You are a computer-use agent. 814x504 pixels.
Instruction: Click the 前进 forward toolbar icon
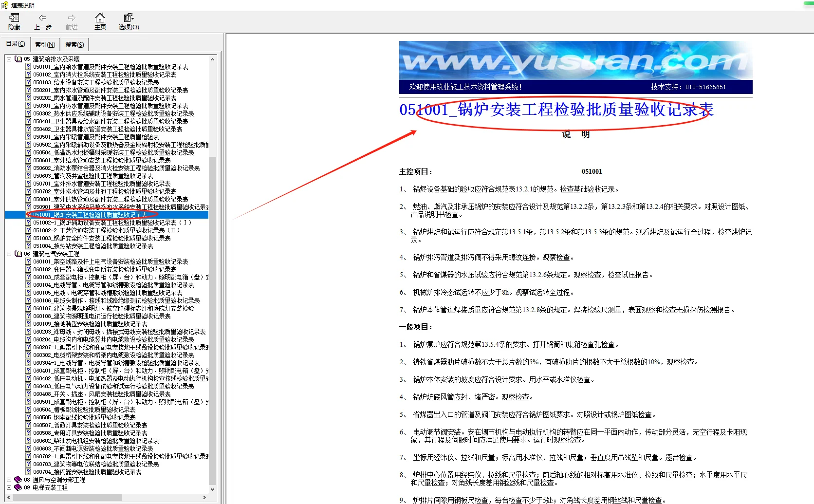point(72,21)
